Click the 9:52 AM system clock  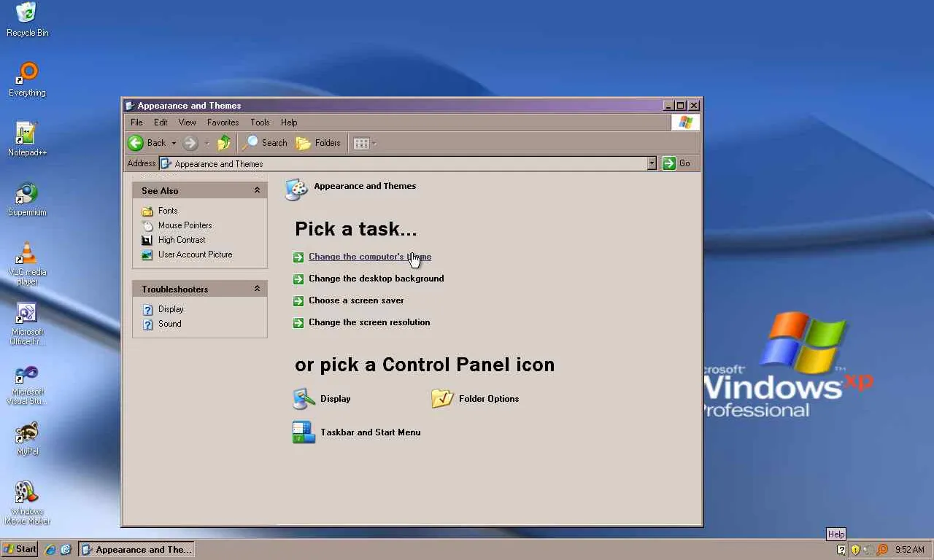(910, 550)
